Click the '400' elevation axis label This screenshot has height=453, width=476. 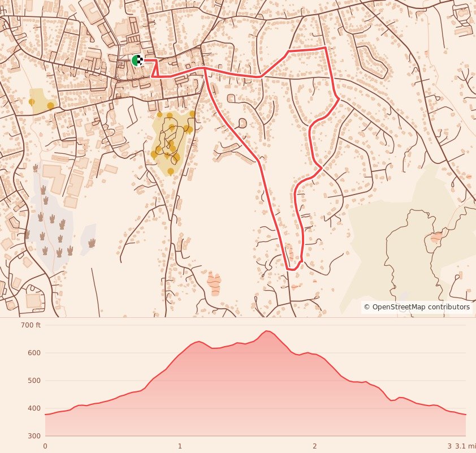click(x=34, y=408)
